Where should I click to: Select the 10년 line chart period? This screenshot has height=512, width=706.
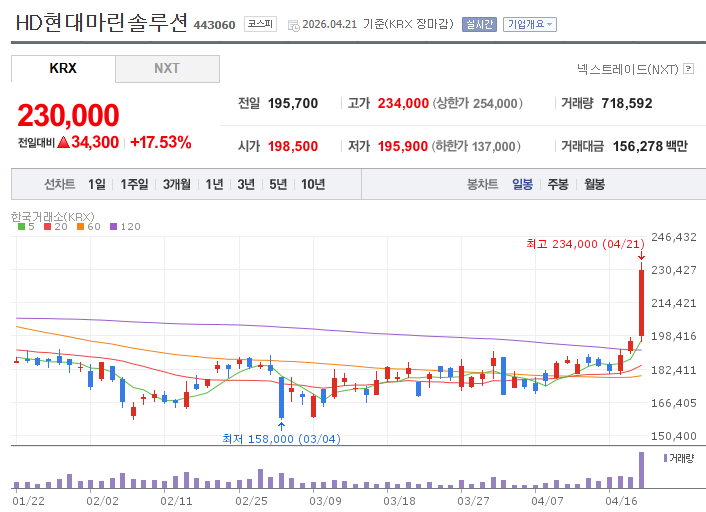313,184
